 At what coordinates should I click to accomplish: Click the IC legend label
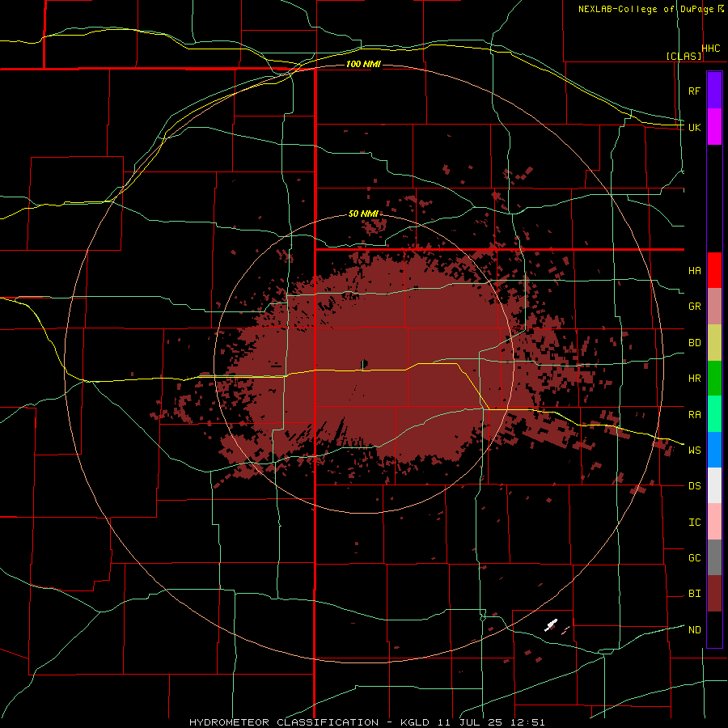(x=694, y=522)
